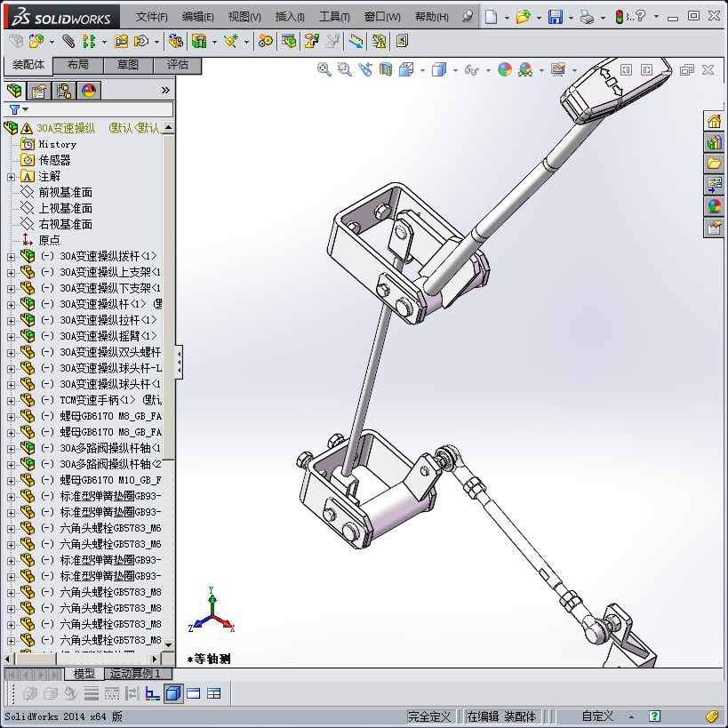This screenshot has width=728, height=728.
Task: Open the Section View tool
Action: (x=386, y=69)
